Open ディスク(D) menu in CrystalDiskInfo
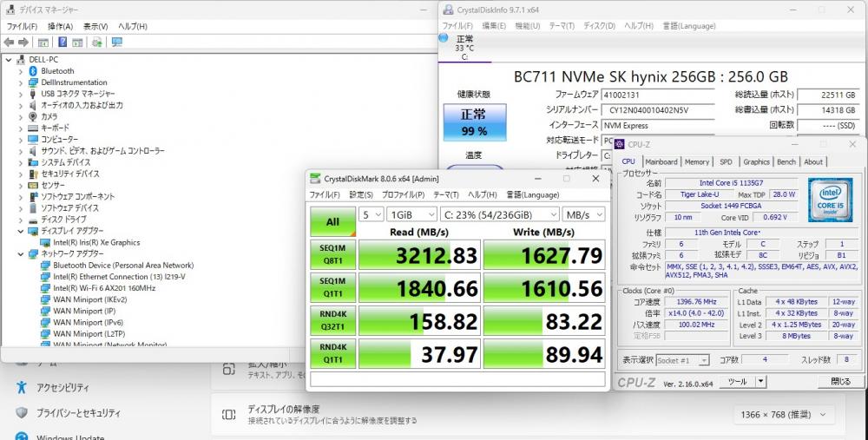The height and width of the screenshot is (440, 868). click(x=599, y=26)
